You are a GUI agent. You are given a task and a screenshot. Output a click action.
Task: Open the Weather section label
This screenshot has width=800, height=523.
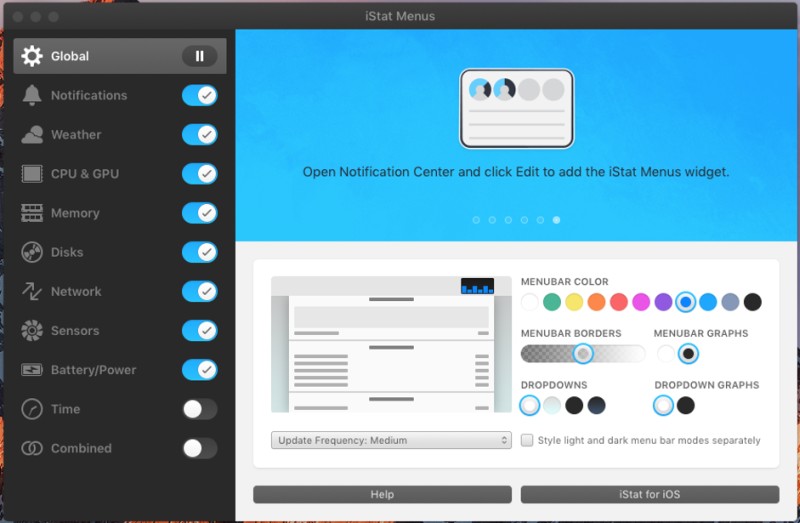(76, 135)
